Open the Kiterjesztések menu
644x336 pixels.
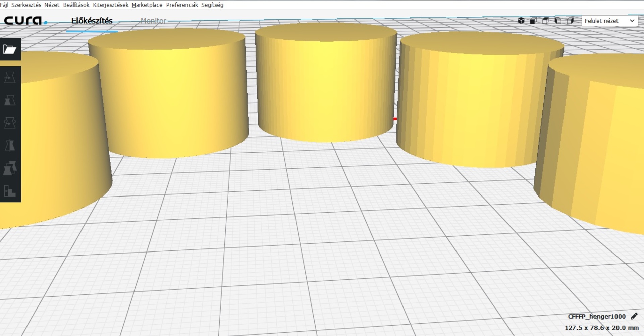coord(111,5)
